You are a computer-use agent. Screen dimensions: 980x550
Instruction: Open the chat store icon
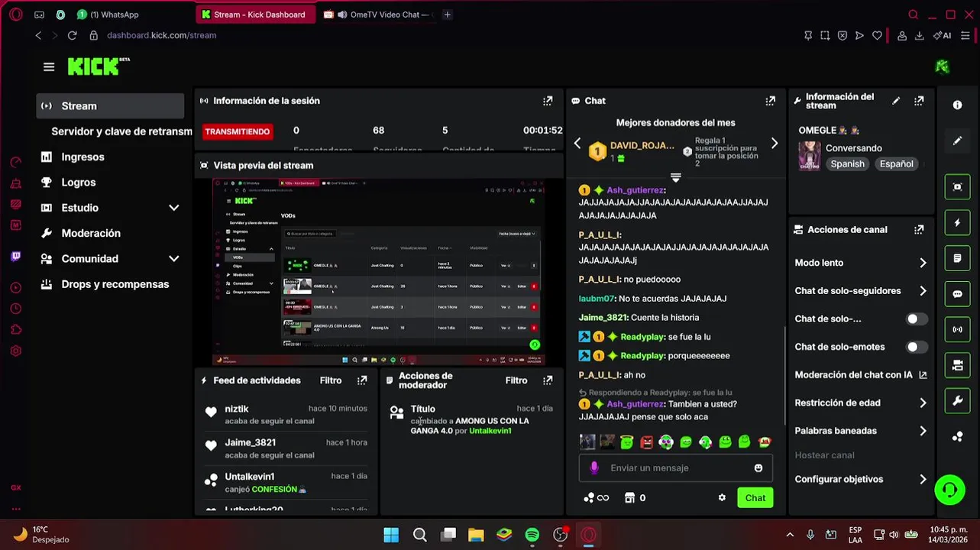click(629, 498)
